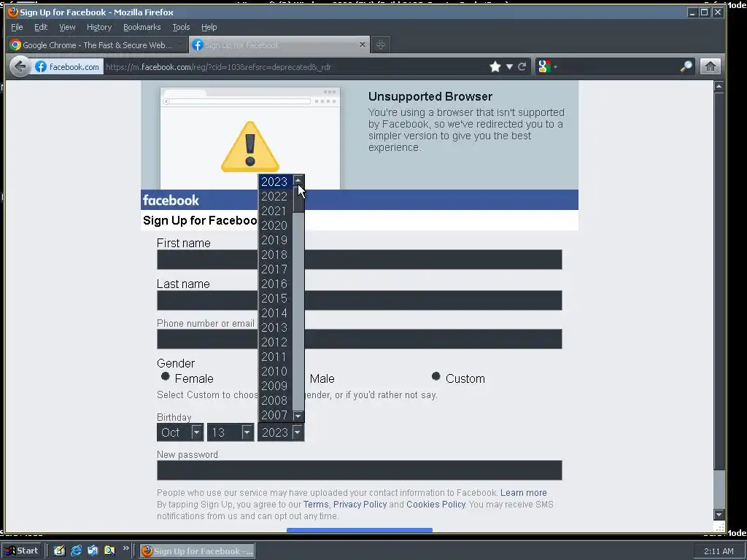747x560 pixels.
Task: Toggle the birthday year dropdown
Action: click(x=281, y=432)
